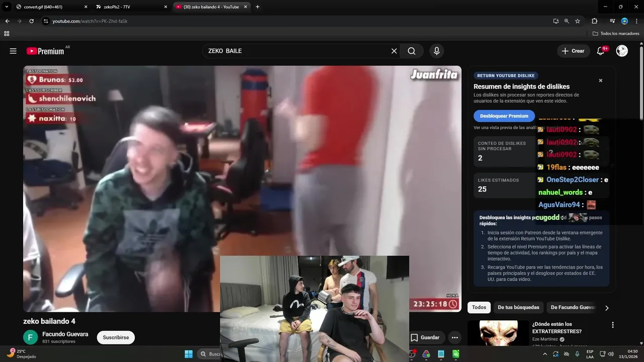Click the address bar URL field
The image size is (644, 362).
click(x=297, y=21)
